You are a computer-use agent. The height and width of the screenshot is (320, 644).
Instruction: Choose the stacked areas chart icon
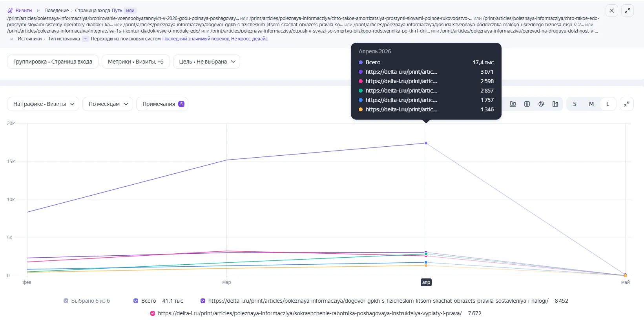527,104
